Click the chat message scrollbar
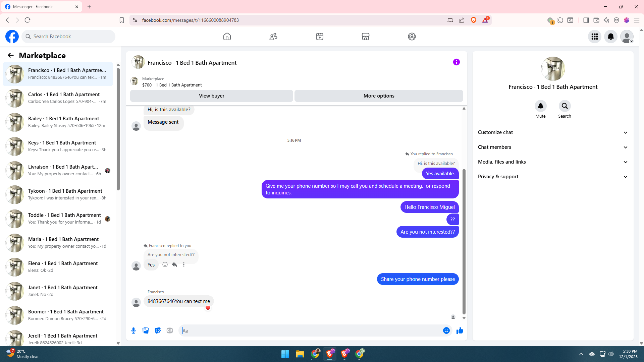 pos(464,241)
